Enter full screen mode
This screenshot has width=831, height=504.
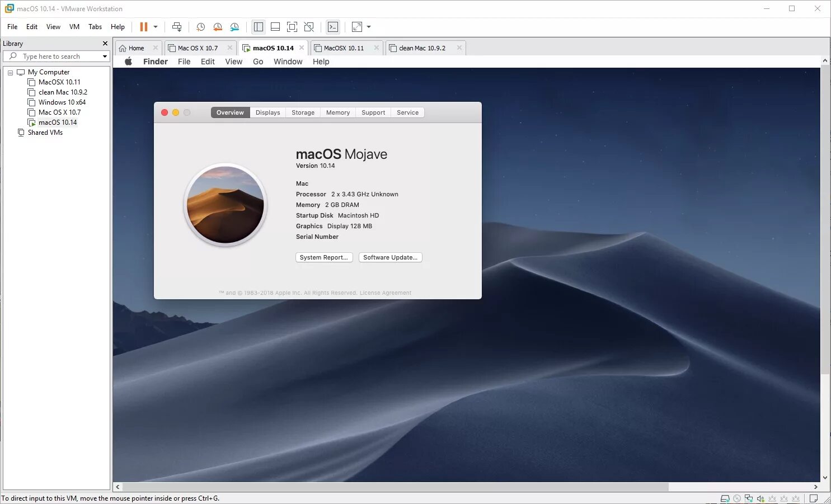[292, 27]
